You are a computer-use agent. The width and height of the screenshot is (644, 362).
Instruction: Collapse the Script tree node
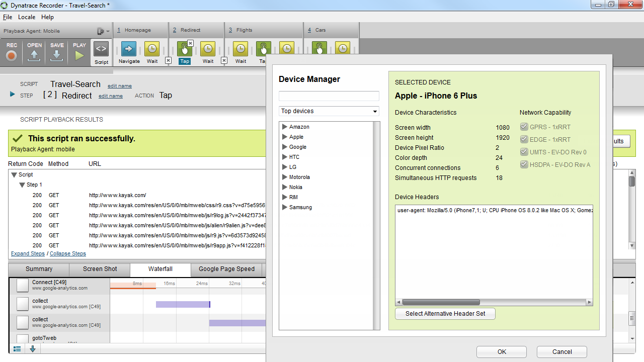click(14, 174)
